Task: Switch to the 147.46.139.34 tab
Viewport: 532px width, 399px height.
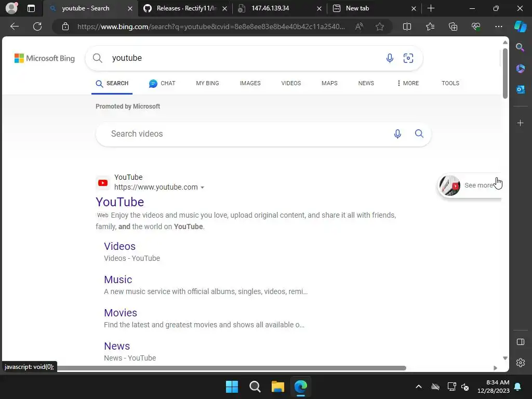Action: [280, 8]
